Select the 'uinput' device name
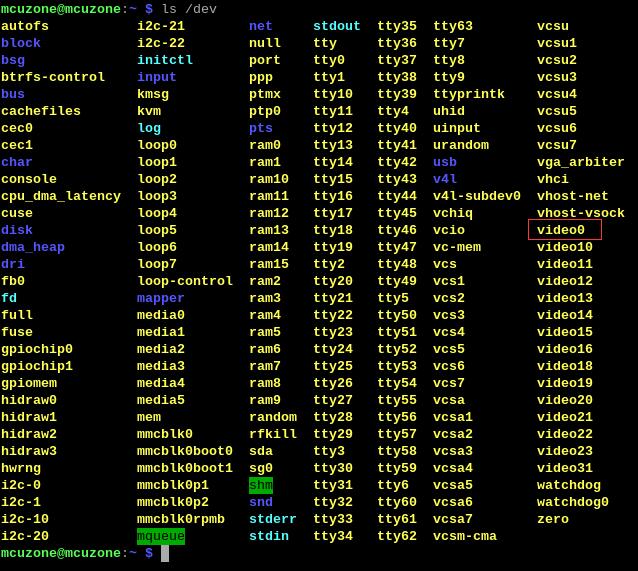 (x=457, y=128)
